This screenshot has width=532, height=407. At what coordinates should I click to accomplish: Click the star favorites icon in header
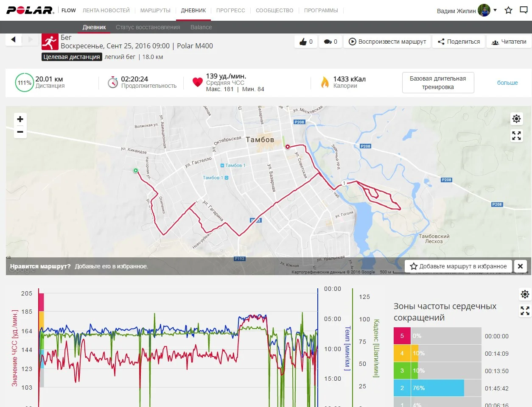pos(508,10)
